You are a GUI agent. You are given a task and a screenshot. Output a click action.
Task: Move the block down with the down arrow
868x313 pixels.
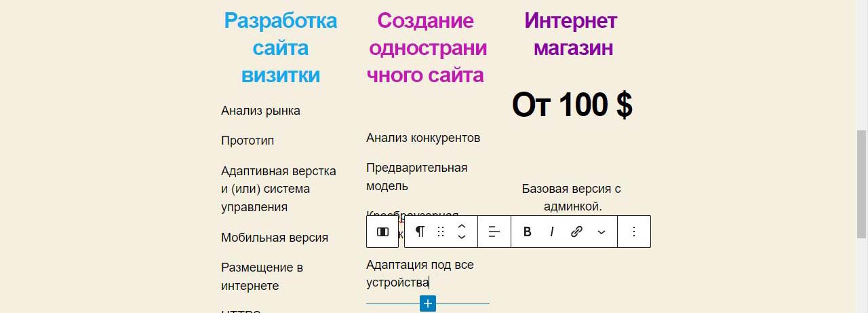pyautogui.click(x=462, y=238)
